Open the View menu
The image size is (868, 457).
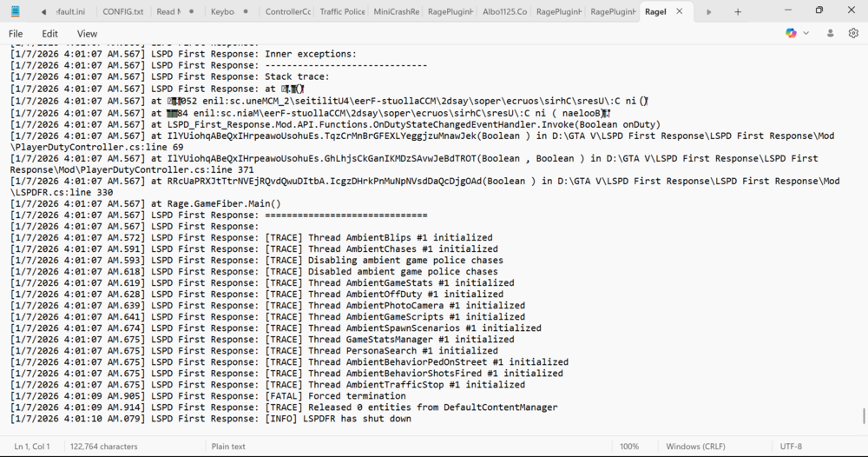(x=87, y=34)
